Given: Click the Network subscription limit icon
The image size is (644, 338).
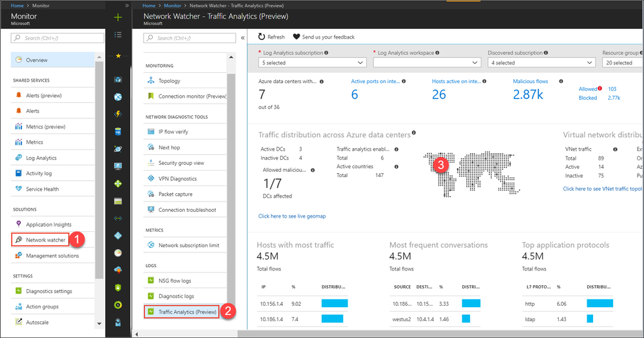Looking at the screenshot, I should point(151,245).
